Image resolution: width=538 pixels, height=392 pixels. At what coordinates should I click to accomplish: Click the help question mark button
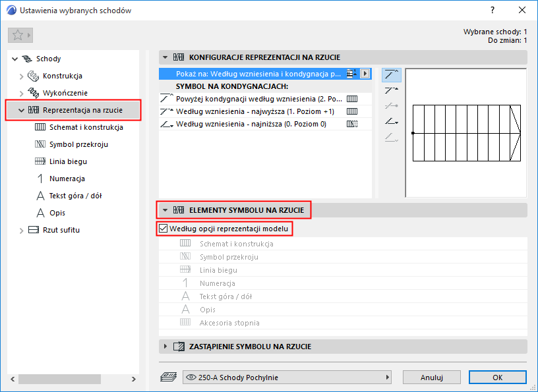click(x=493, y=11)
